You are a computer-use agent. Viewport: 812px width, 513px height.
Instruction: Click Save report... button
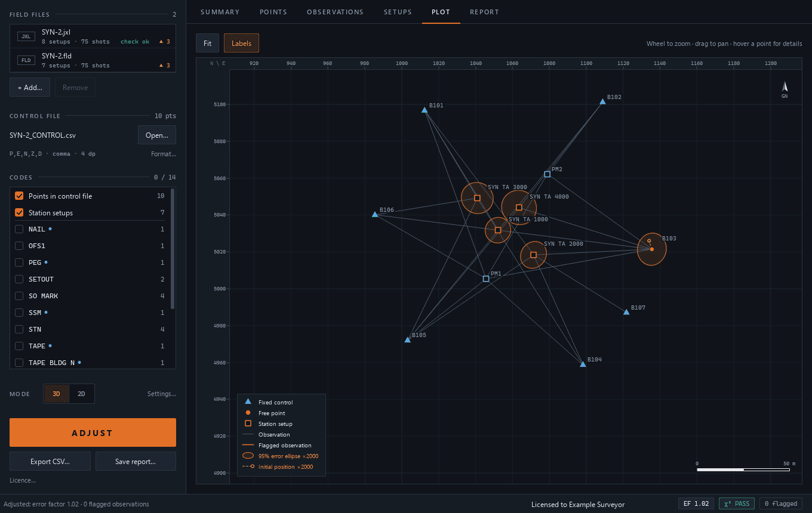136,461
